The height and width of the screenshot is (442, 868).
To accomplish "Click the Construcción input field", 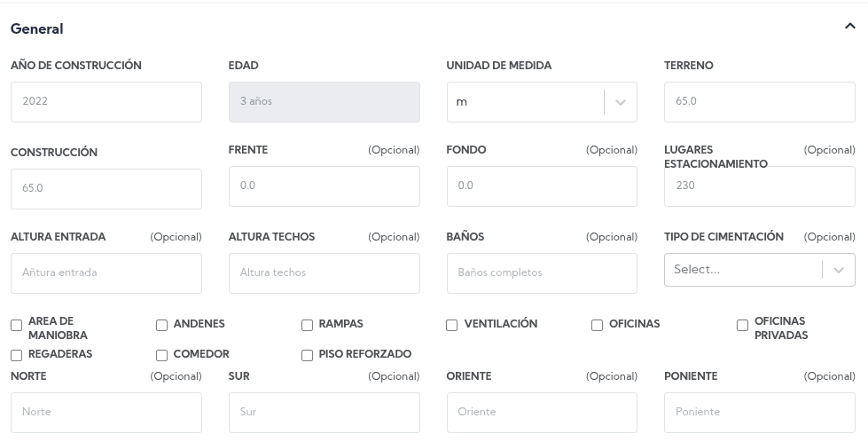I will [x=106, y=189].
